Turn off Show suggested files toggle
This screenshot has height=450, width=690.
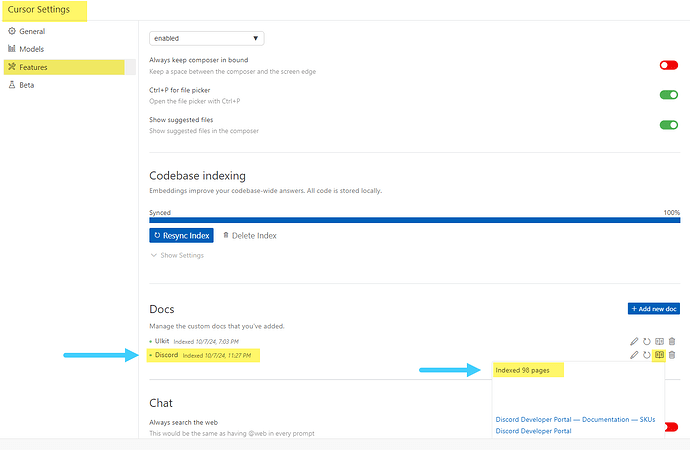coord(668,125)
